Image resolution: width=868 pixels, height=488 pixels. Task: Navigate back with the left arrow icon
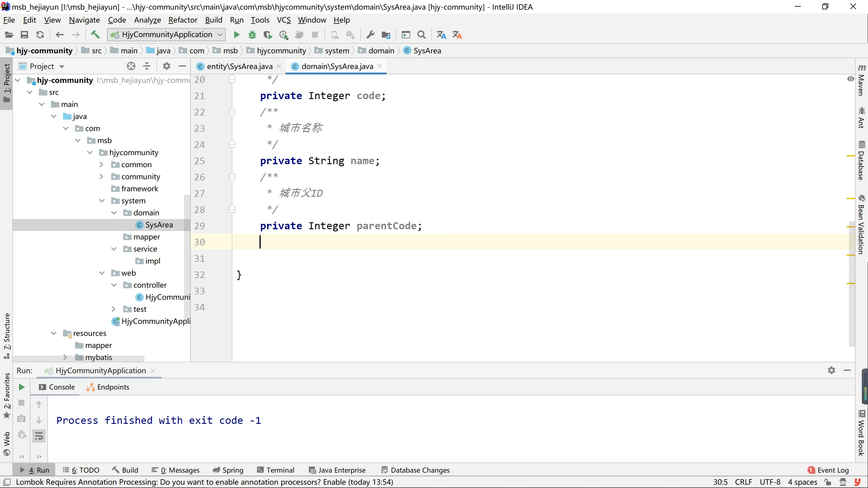tap(60, 35)
